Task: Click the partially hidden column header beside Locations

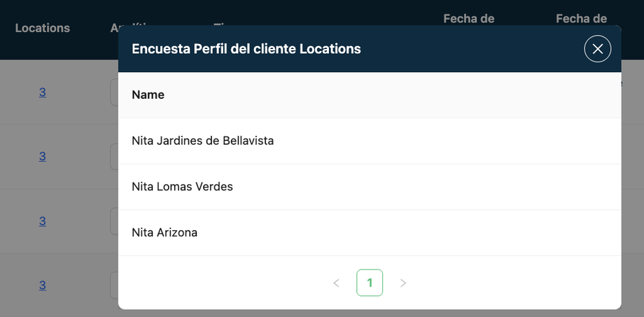Action: [x=114, y=28]
